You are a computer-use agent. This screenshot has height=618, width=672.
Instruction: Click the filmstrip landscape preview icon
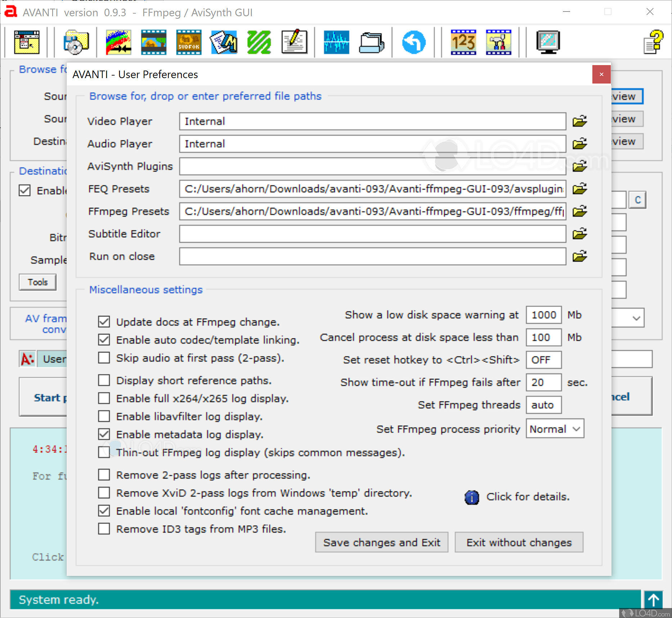[x=154, y=42]
